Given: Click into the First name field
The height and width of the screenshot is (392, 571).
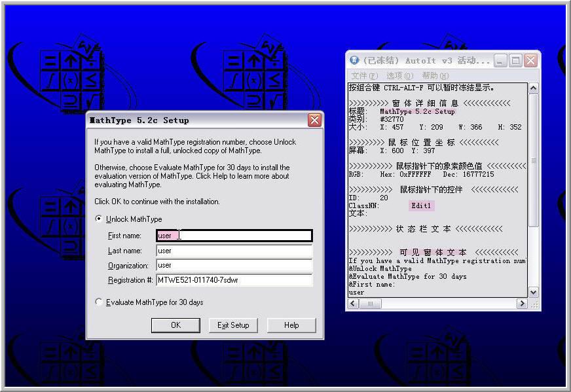Looking at the screenshot, I should pyautogui.click(x=234, y=236).
